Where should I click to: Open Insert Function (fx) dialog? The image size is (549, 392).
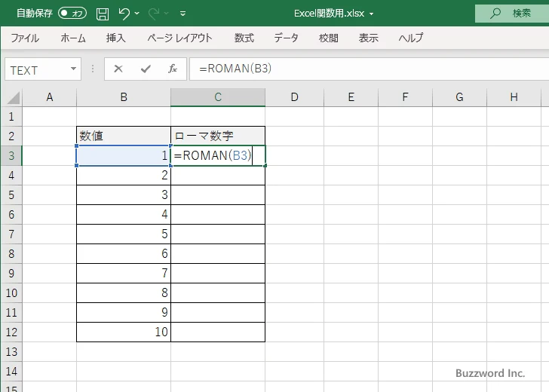(x=173, y=69)
